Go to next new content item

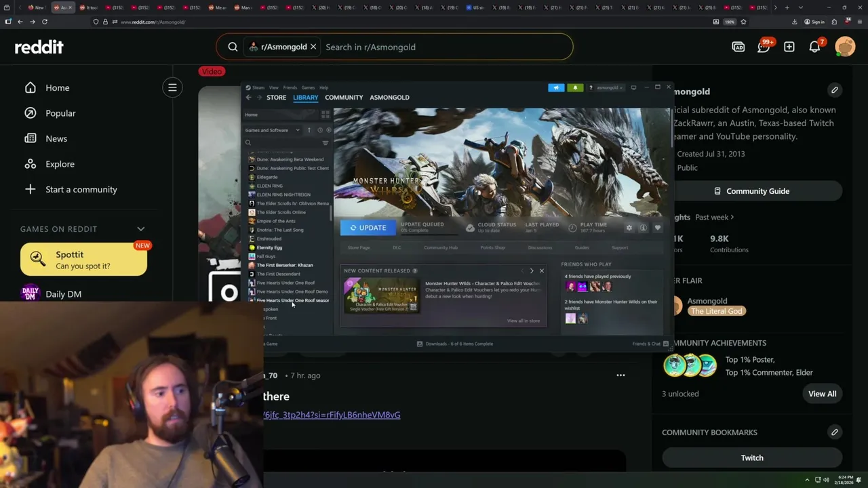coord(532,270)
